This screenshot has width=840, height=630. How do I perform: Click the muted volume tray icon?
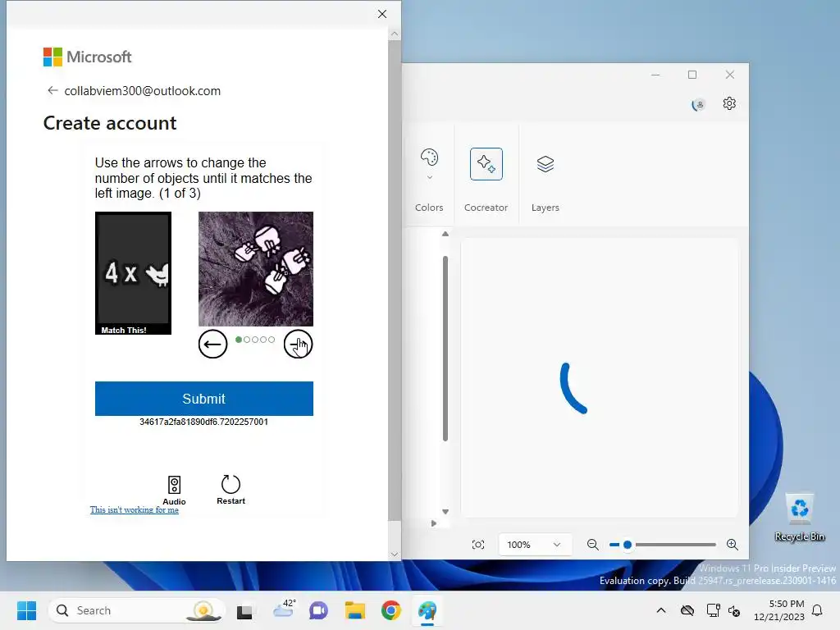(x=734, y=610)
